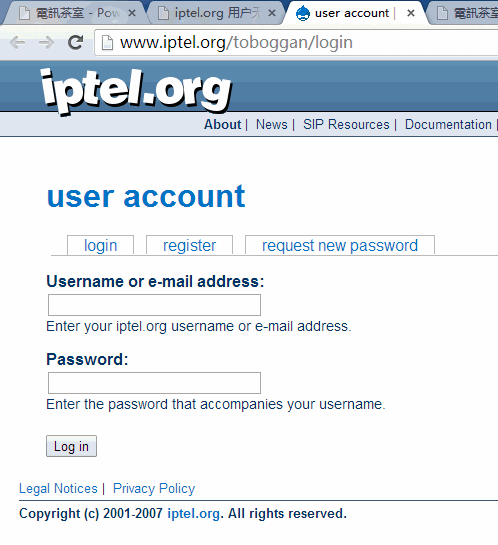Close the 'iptel.org 用户' browser tab
498x545 pixels.
(272, 13)
